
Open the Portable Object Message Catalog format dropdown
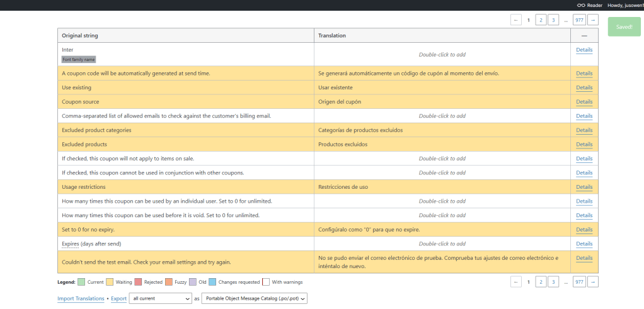tap(255, 299)
